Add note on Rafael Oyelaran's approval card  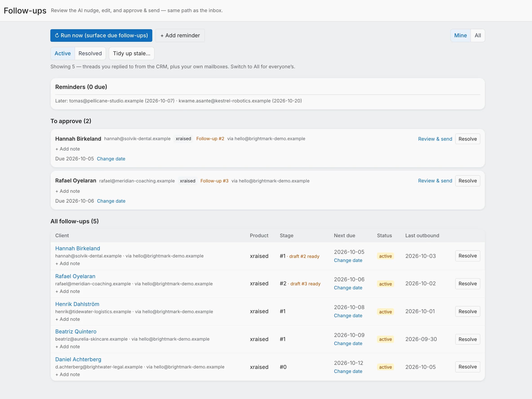[68, 191]
